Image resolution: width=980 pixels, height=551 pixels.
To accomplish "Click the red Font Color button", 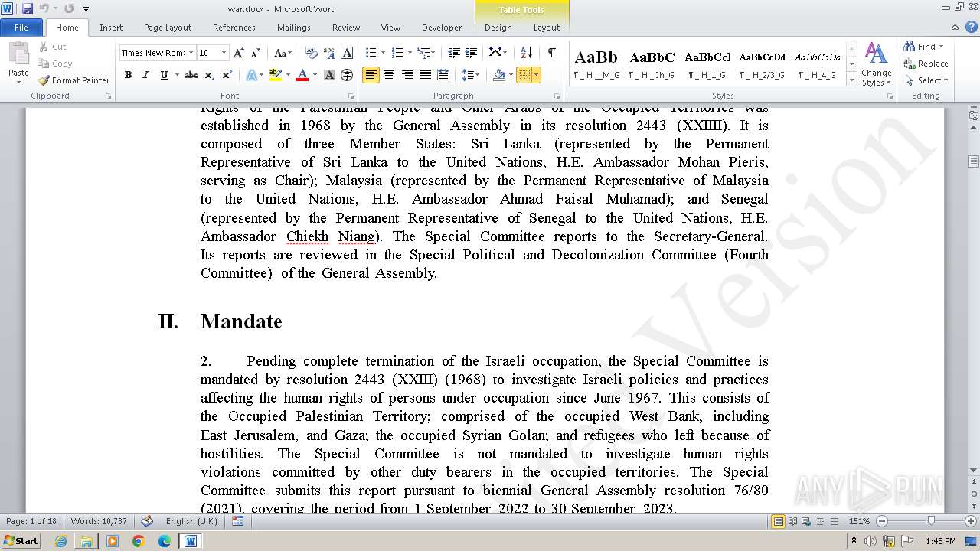I will (x=302, y=75).
